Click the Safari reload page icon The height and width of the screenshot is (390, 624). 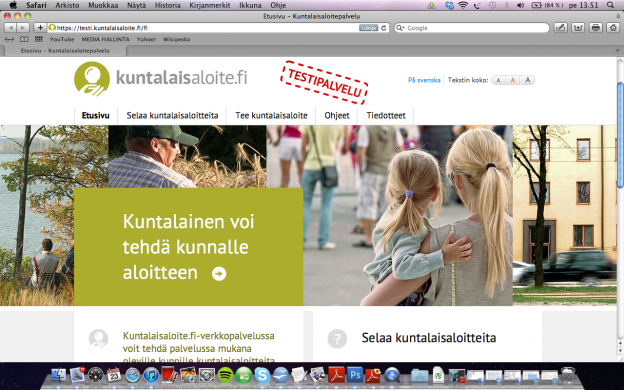pyautogui.click(x=384, y=28)
